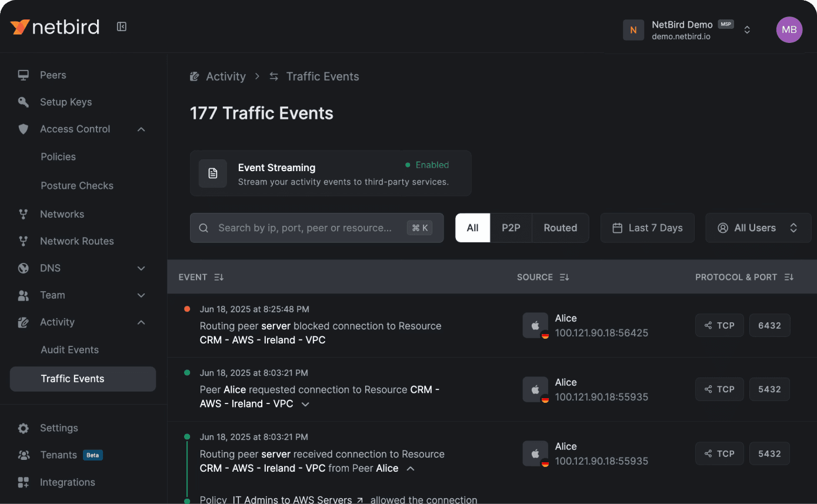Expand the DNS sidebar section
The width and height of the screenshot is (817, 504).
[x=141, y=268]
